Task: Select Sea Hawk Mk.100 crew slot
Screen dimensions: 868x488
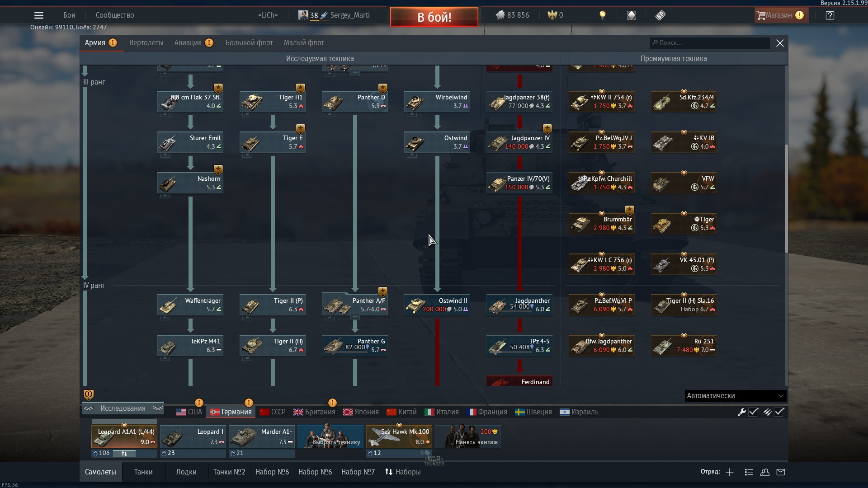Action: point(399,436)
